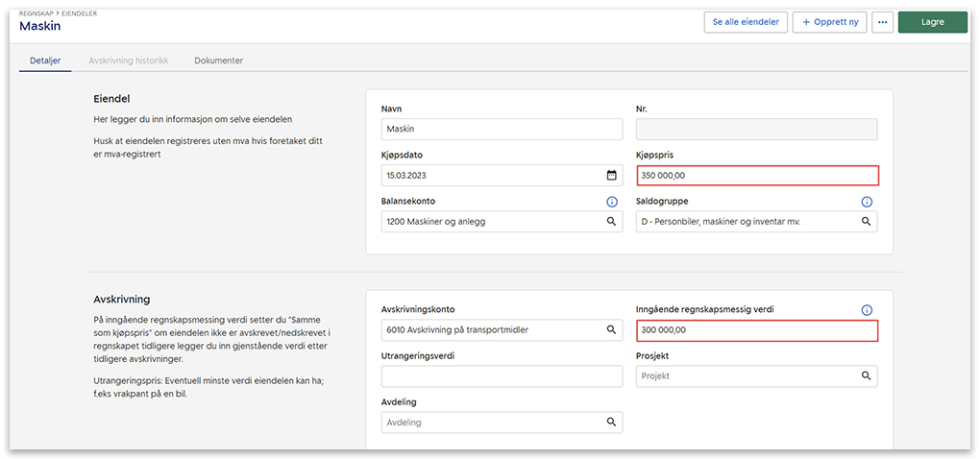Open the Saldogruppe selection field
The width and height of the screenshot is (980, 459).
(745, 222)
